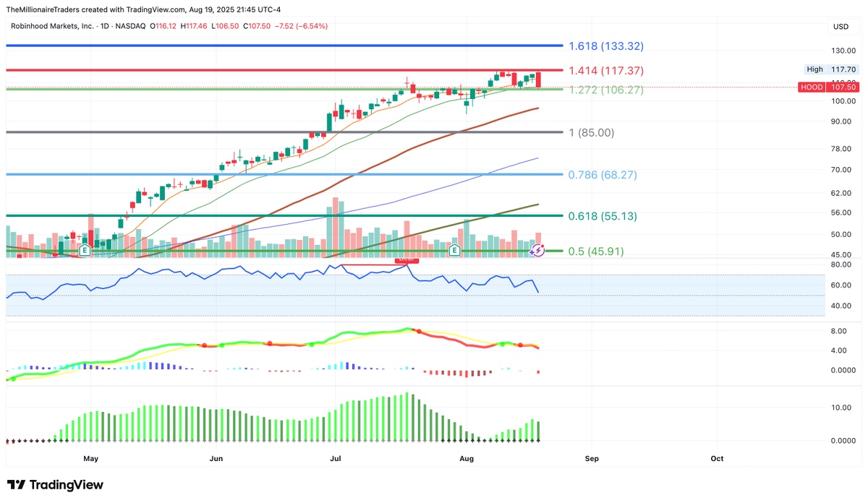Click the change value −7.52 (−6.54%)

coord(299,26)
